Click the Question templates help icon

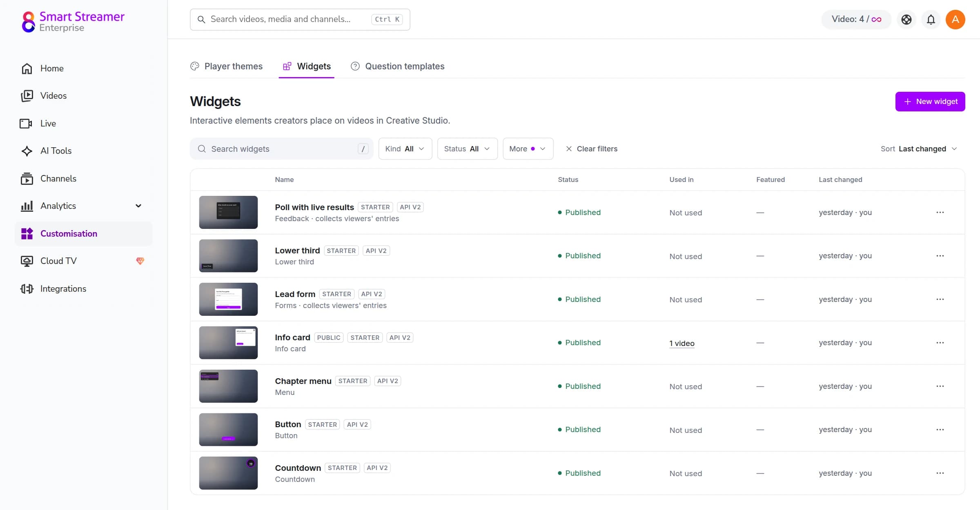coord(355,66)
